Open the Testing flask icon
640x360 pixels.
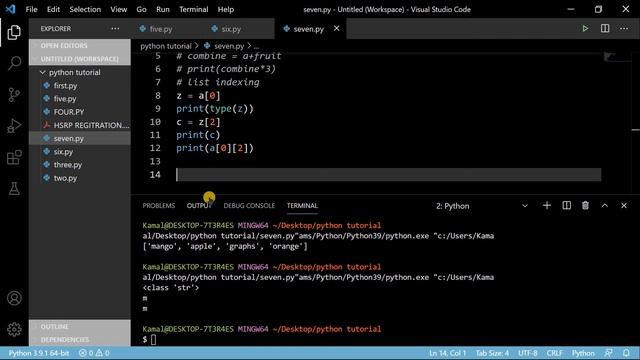click(x=14, y=188)
